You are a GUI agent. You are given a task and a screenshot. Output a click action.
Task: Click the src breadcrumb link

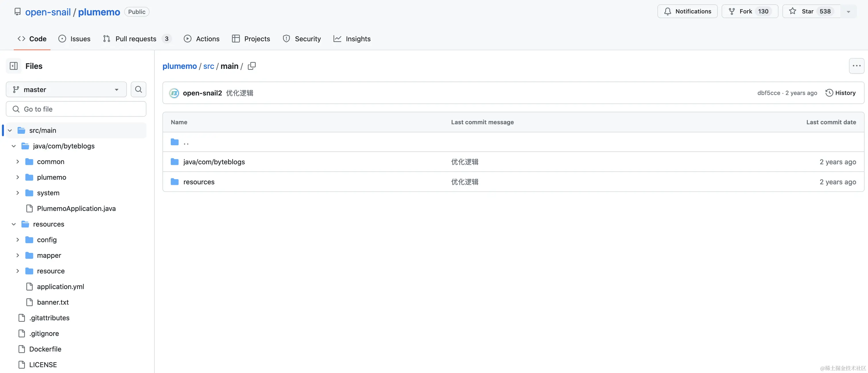(209, 66)
